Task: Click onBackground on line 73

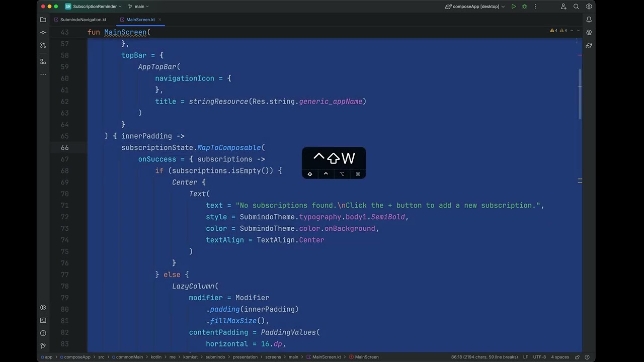Action: point(350,228)
